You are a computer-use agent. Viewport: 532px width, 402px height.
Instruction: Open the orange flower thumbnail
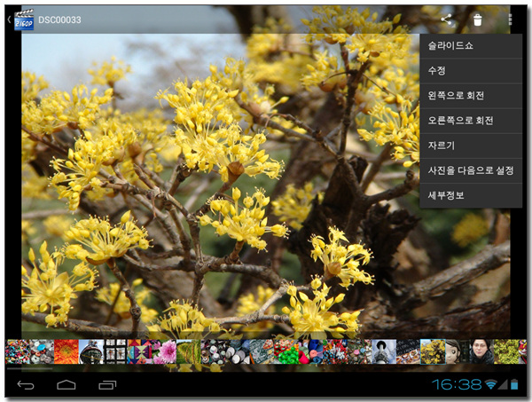click(66, 351)
